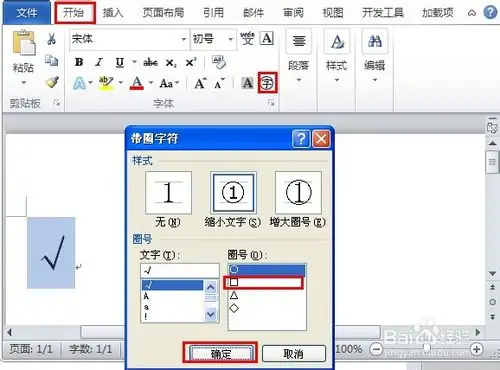This screenshot has height=370, width=500.
Task: Apply Underline formatting
Action: pyautogui.click(x=120, y=63)
